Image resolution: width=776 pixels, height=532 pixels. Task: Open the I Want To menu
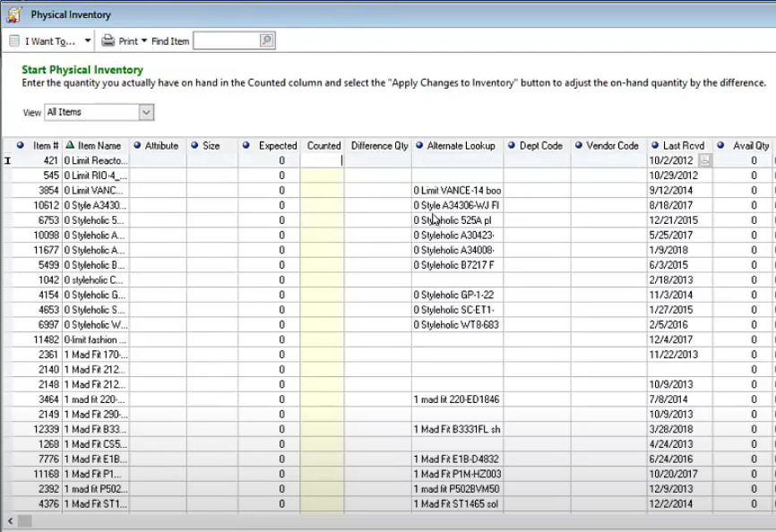[x=50, y=41]
